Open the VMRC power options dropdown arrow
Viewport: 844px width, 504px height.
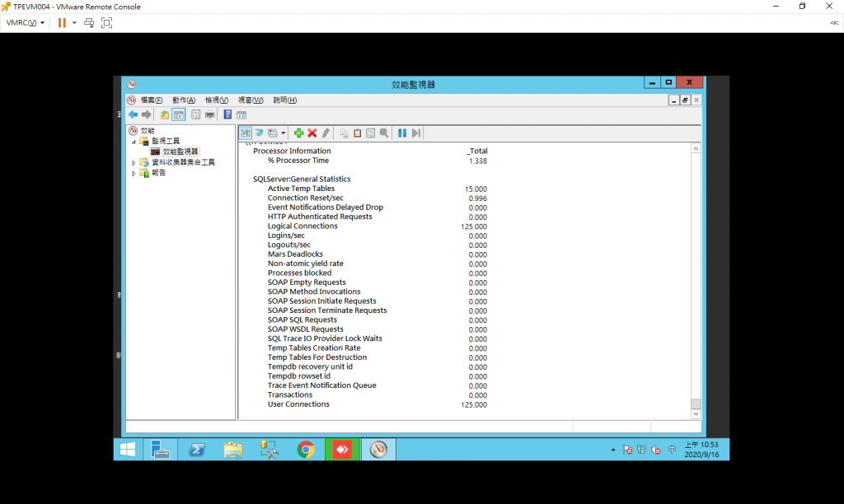[74, 22]
